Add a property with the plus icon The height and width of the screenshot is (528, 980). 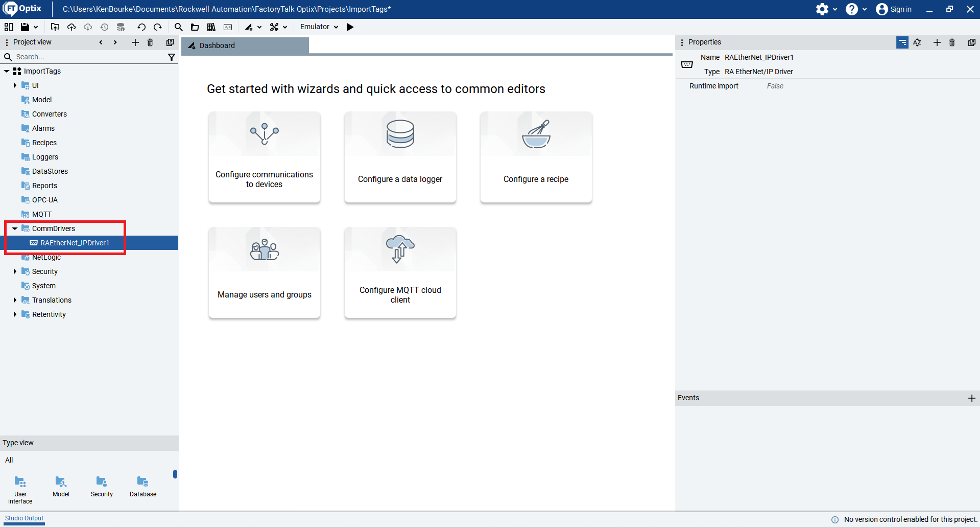(937, 42)
